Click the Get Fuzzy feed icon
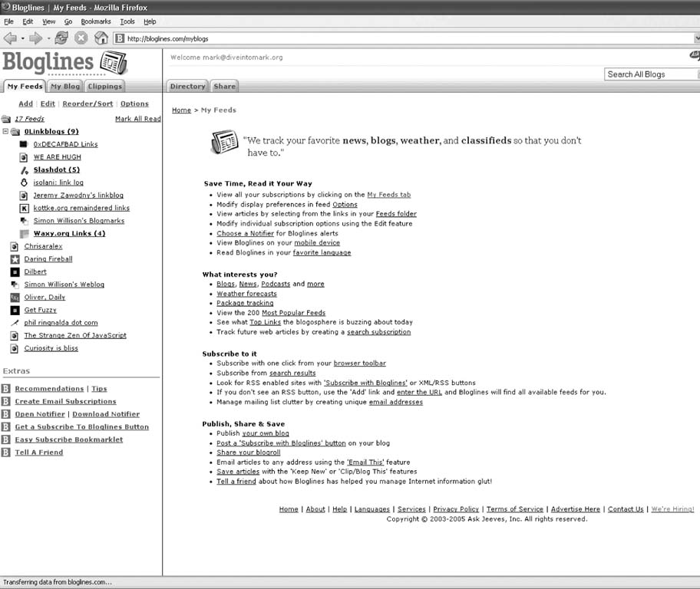Screen dimensions: 700x589 (15, 310)
